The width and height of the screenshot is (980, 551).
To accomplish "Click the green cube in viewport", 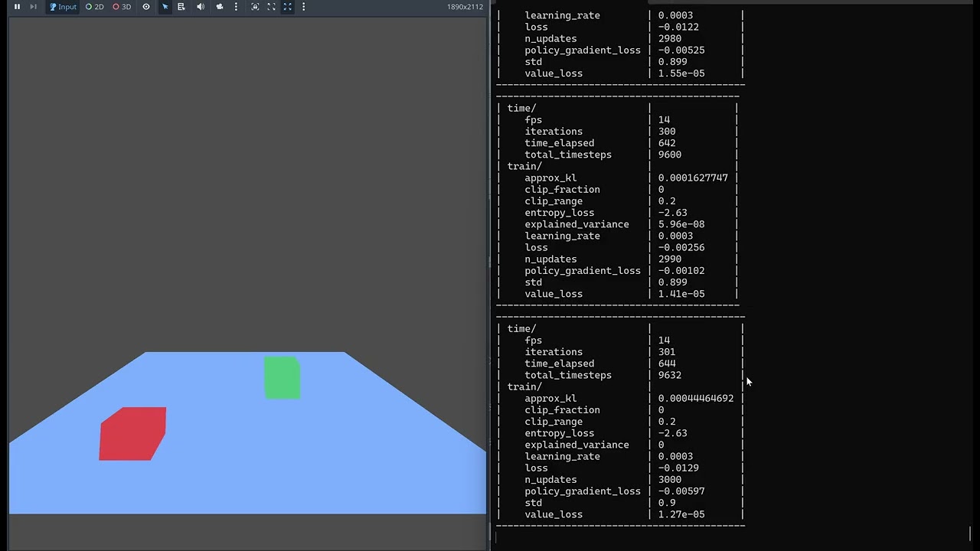I will [282, 377].
